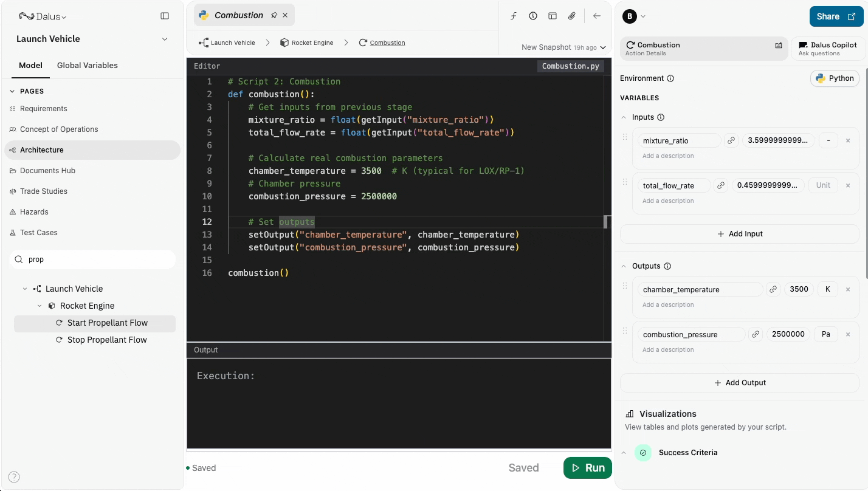This screenshot has width=868, height=491.
Task: Open the info icon in the editor toolbar
Action: tap(533, 16)
